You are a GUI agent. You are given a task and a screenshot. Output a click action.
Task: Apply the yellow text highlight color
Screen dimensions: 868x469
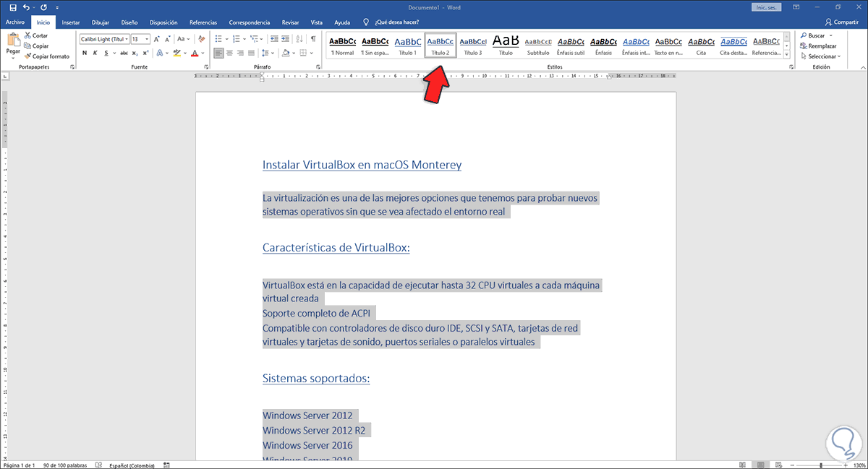click(x=176, y=53)
